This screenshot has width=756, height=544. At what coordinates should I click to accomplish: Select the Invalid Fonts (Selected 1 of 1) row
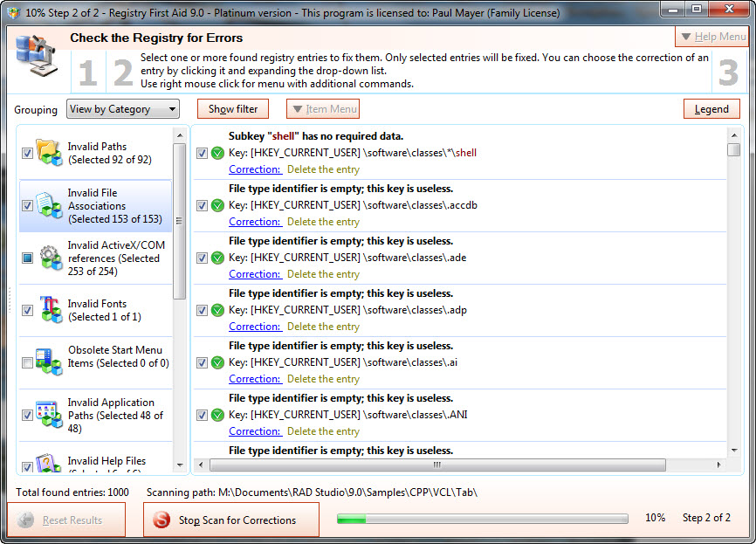click(95, 310)
